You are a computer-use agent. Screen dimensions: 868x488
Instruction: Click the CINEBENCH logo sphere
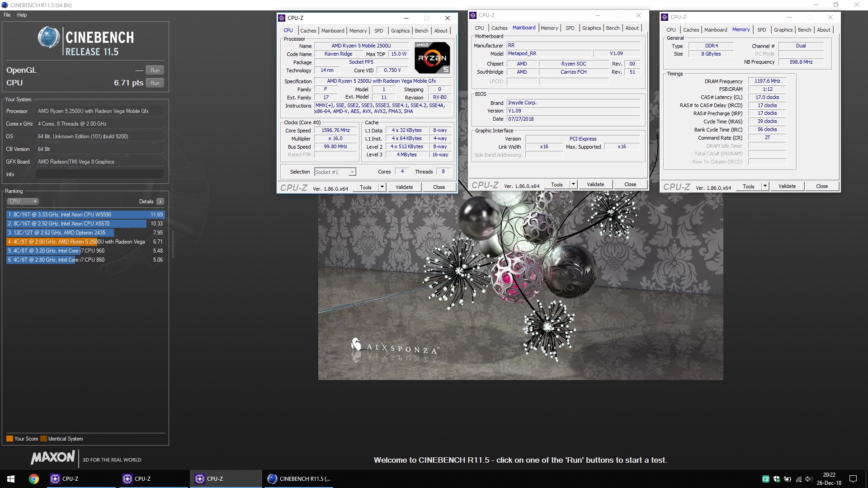[x=49, y=38]
